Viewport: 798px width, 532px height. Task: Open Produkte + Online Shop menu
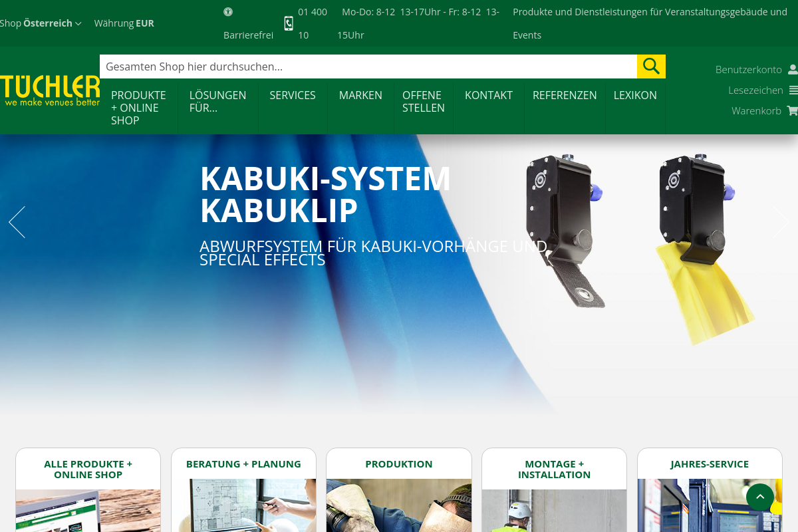click(x=139, y=108)
